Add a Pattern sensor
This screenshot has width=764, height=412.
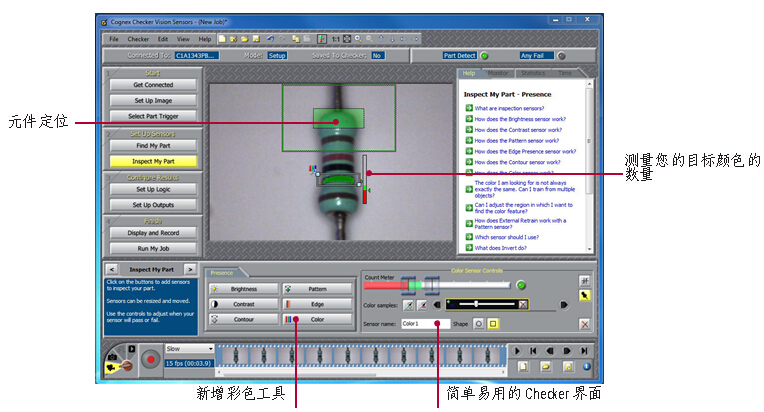point(317,289)
